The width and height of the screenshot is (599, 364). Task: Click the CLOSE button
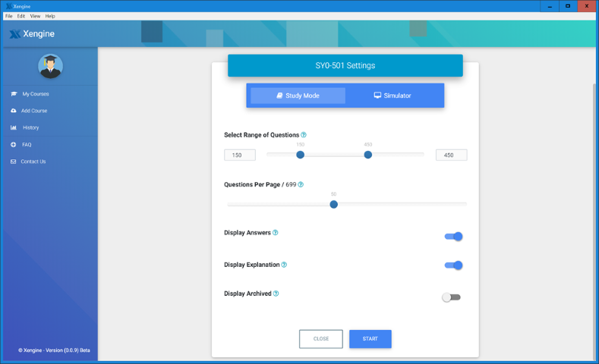point(321,339)
